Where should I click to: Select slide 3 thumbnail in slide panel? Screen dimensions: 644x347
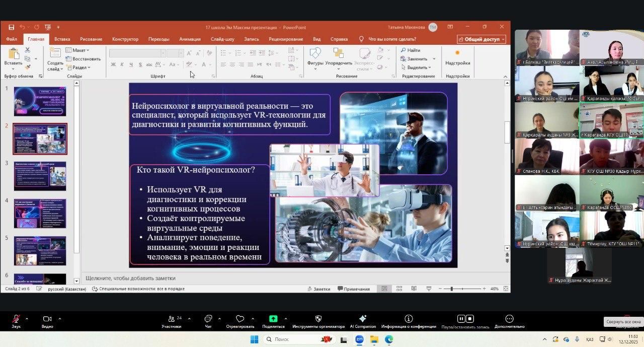point(40,176)
